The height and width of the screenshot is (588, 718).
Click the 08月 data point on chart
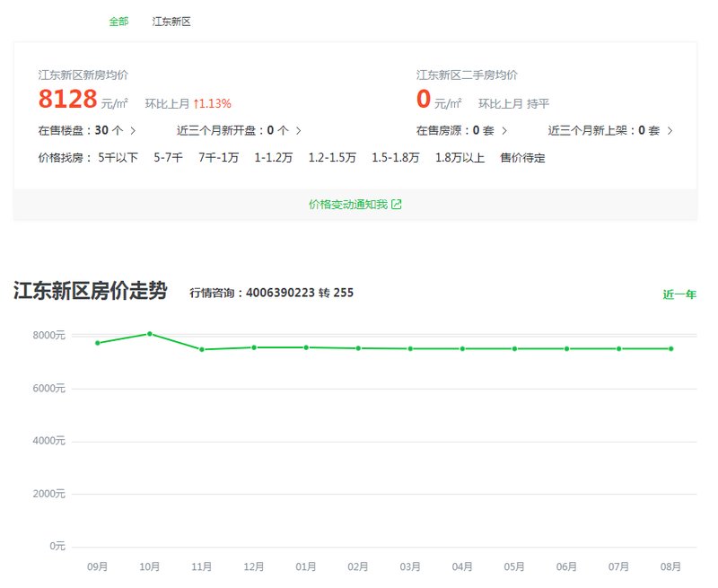pyautogui.click(x=671, y=349)
